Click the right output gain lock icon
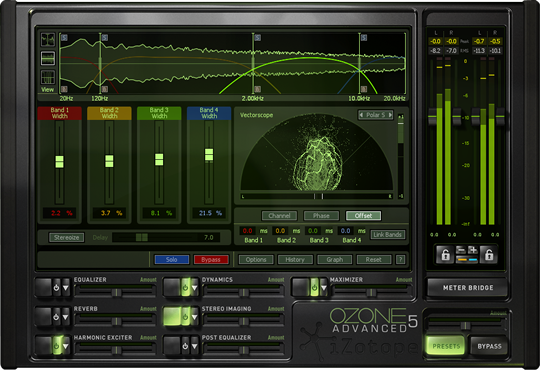This screenshot has height=370, width=540. click(489, 255)
